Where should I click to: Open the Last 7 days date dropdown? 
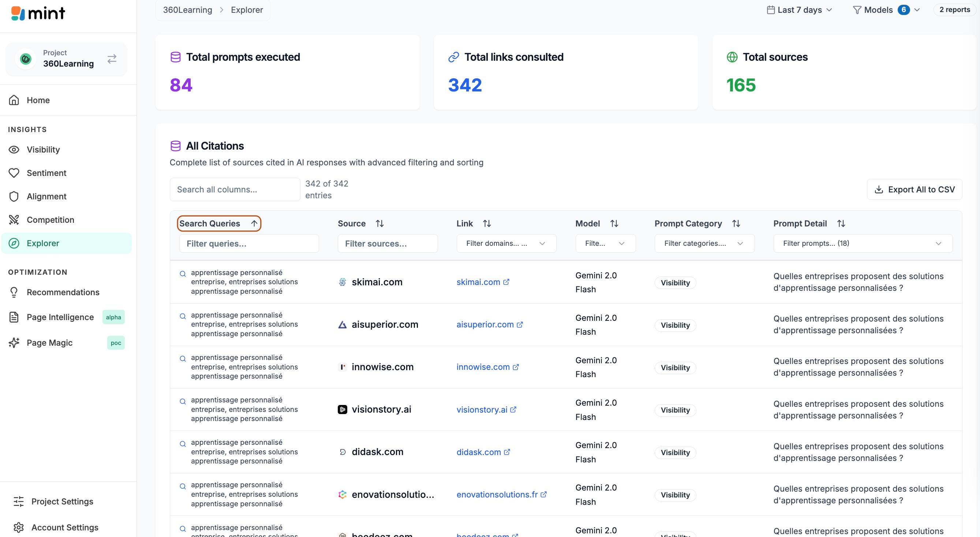coord(800,10)
